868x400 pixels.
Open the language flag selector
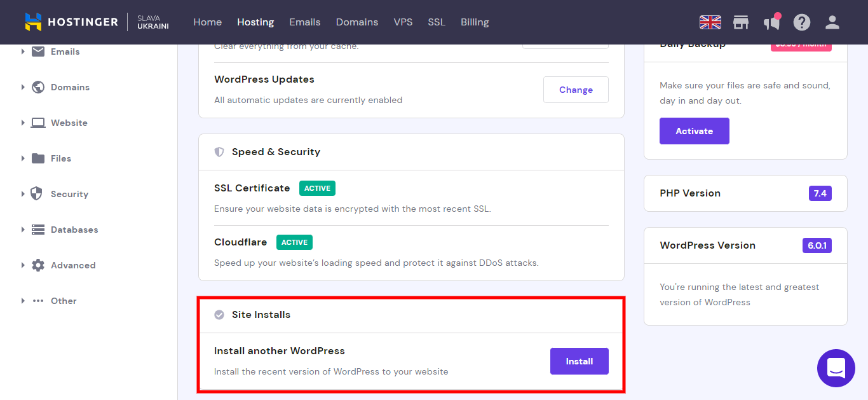tap(710, 22)
